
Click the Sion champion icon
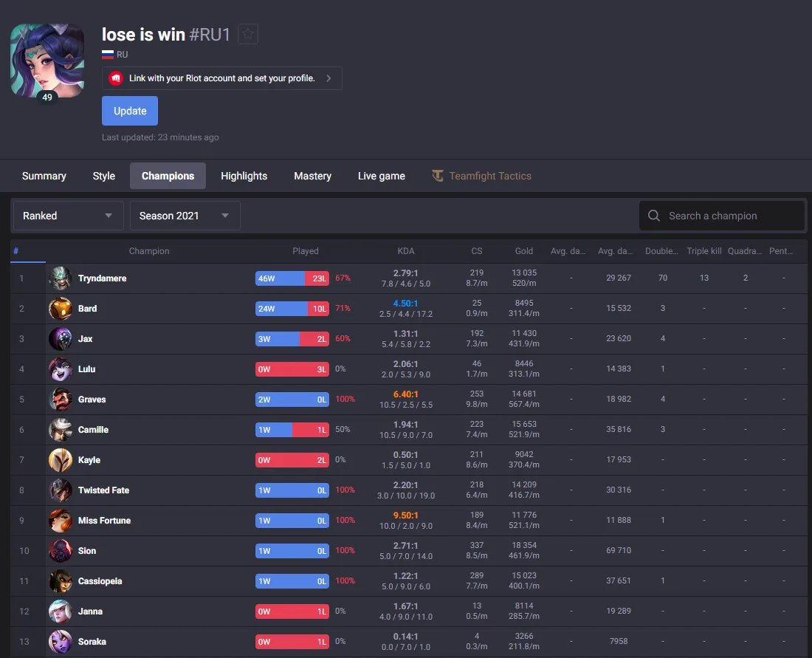pyautogui.click(x=60, y=551)
